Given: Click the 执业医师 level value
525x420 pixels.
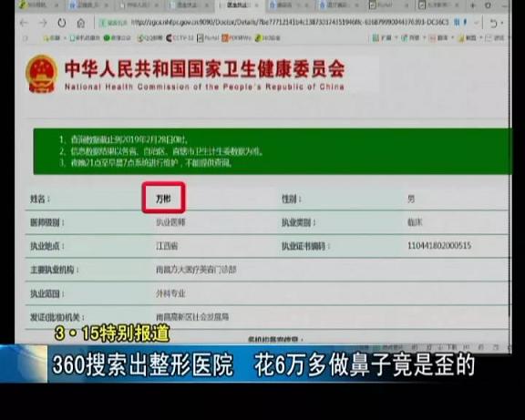Looking at the screenshot, I should (x=170, y=222).
